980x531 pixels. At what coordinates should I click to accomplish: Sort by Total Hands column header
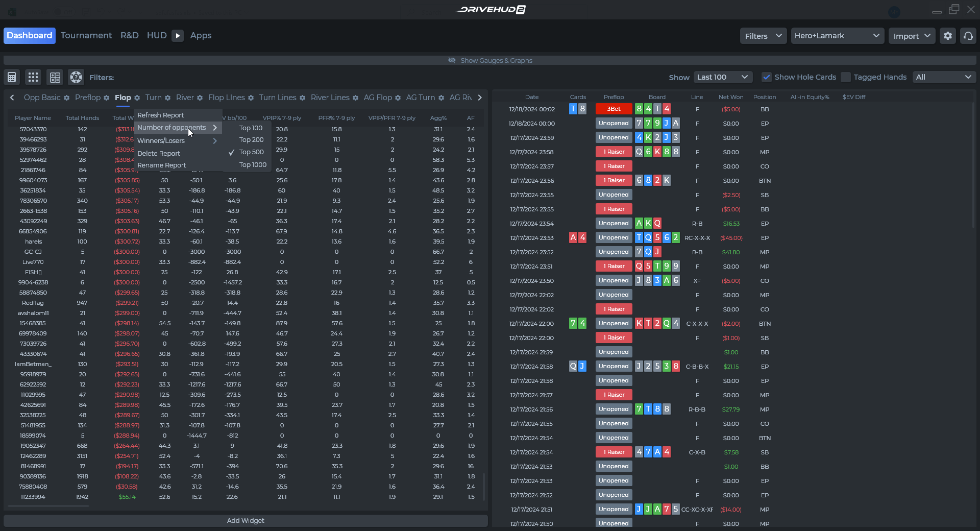pyautogui.click(x=82, y=118)
